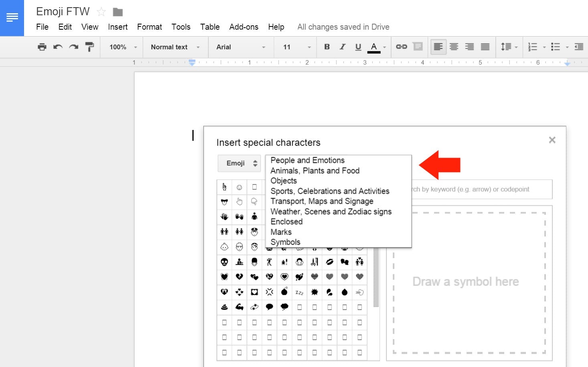Open the Insert menu

(117, 27)
